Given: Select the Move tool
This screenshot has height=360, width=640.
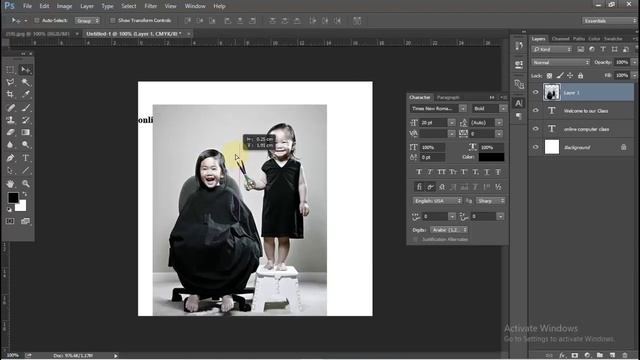Looking at the screenshot, I should 26,70.
